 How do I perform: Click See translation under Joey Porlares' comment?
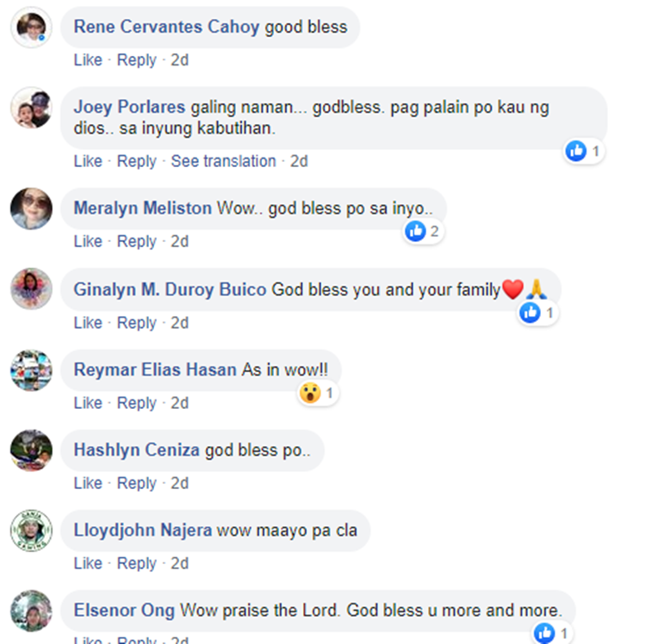[x=223, y=161]
